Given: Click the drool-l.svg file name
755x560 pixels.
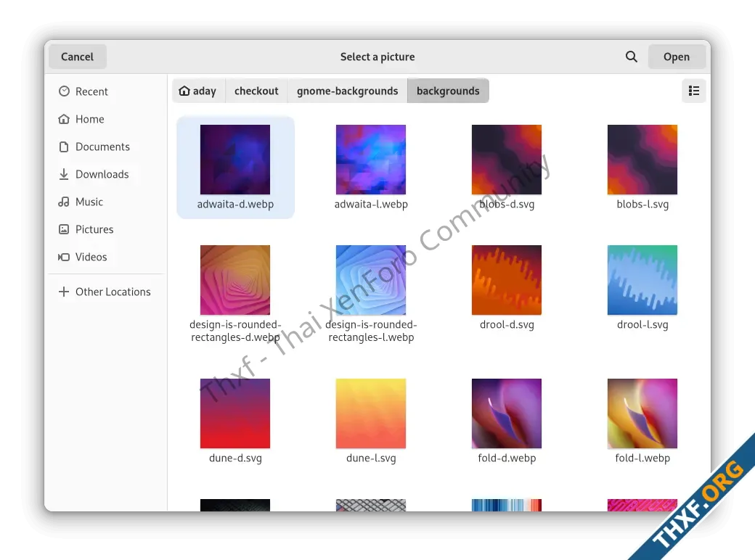Looking at the screenshot, I should click(x=642, y=325).
